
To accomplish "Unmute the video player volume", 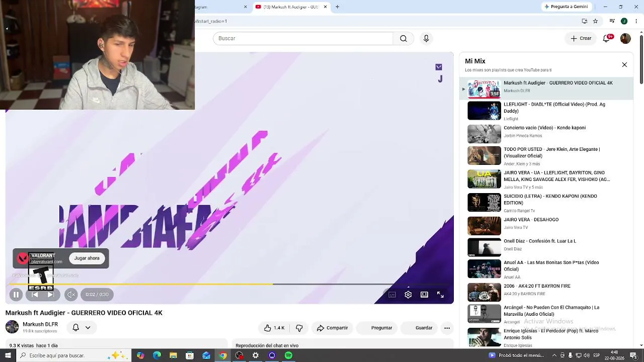I will (x=71, y=295).
